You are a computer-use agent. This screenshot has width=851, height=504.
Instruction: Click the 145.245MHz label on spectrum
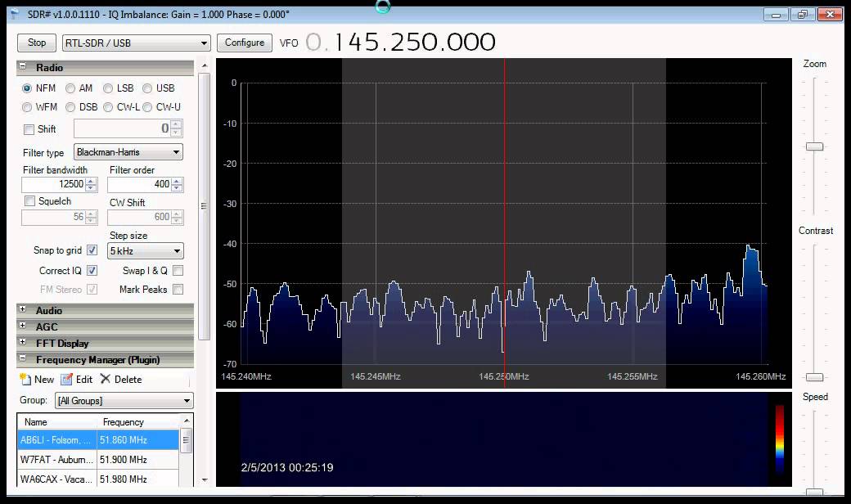[375, 376]
